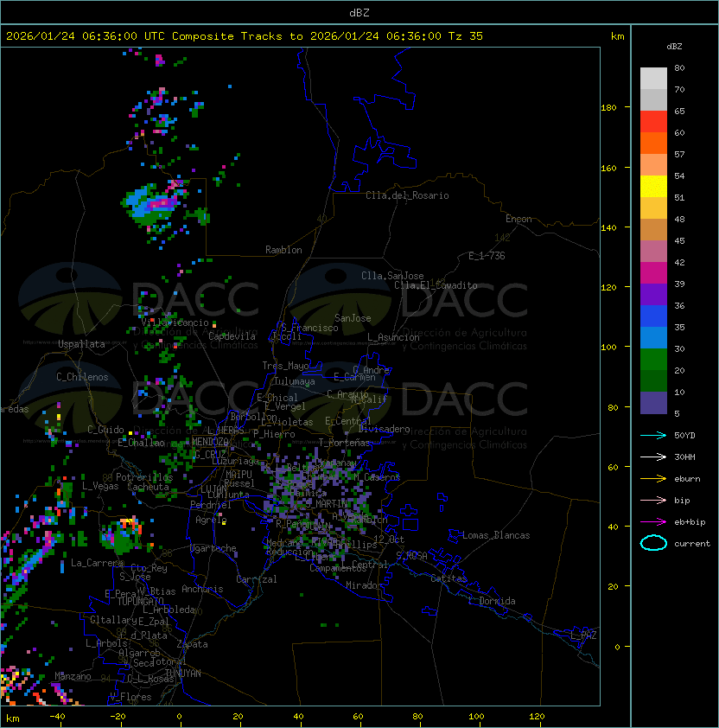Viewport: 719px width, 728px height.
Task: Click the 'L_Asuncion' map label
Action: 393,337
